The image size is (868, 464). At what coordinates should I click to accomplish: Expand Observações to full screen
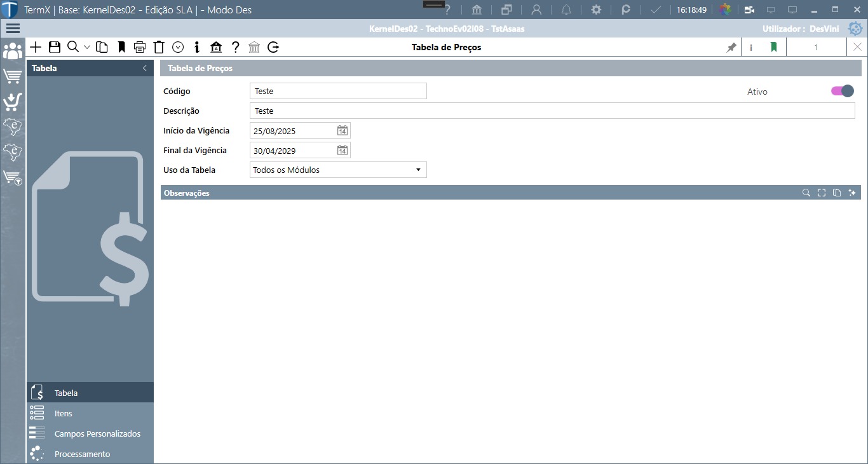coord(822,193)
